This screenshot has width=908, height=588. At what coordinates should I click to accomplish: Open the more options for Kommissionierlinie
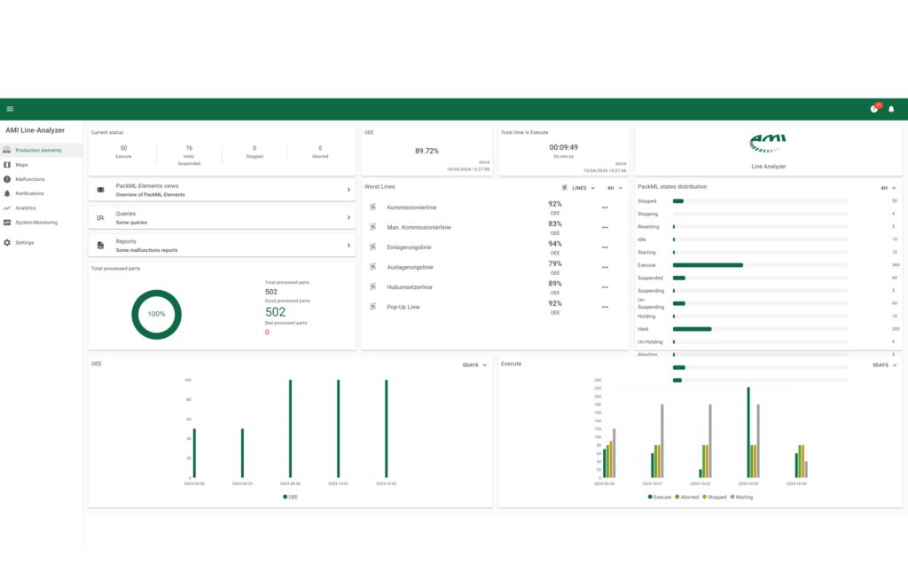pos(605,208)
